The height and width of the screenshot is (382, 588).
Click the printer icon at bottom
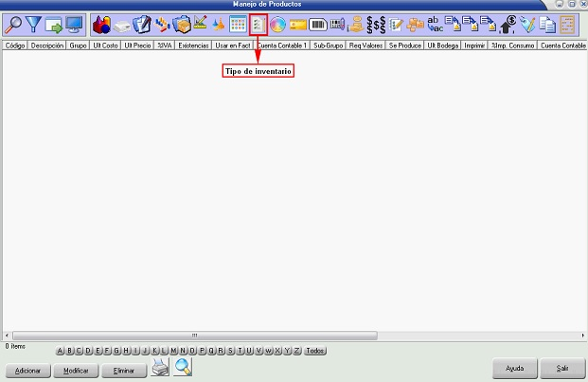(x=161, y=368)
